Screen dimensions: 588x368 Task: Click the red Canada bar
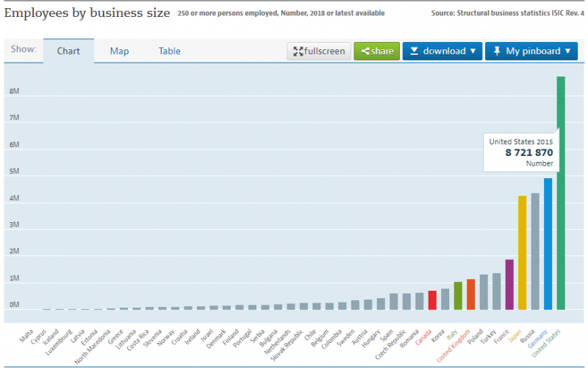coord(432,300)
